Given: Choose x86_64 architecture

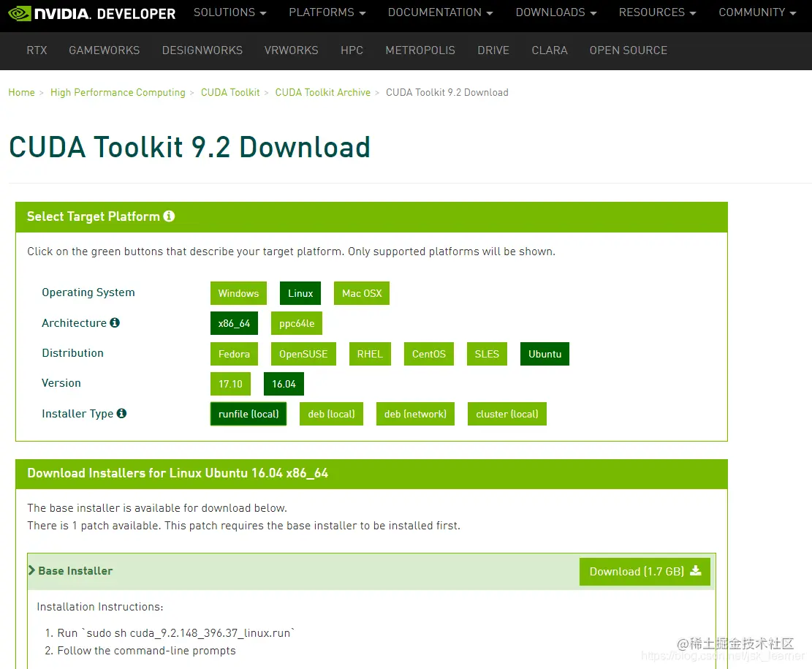Looking at the screenshot, I should 234,323.
